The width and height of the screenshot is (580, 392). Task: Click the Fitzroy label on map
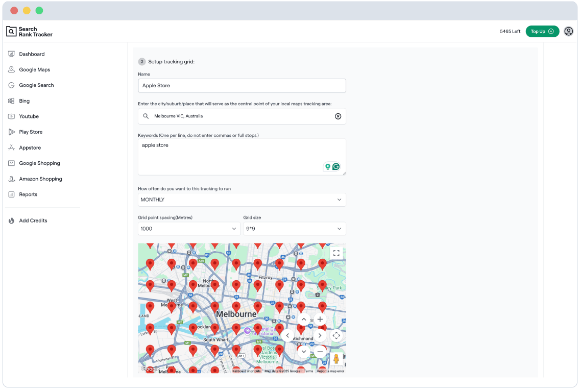pos(265,278)
